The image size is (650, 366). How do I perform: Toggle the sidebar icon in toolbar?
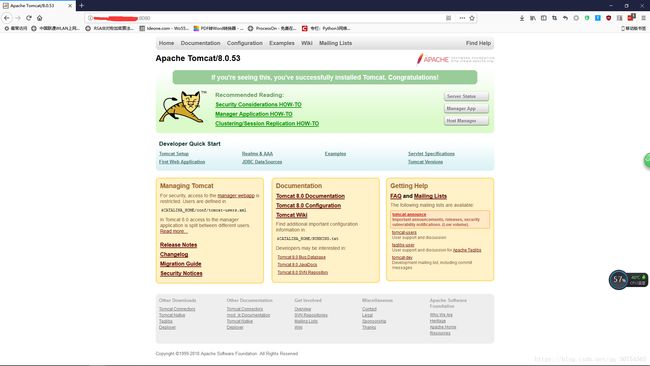tap(543, 18)
